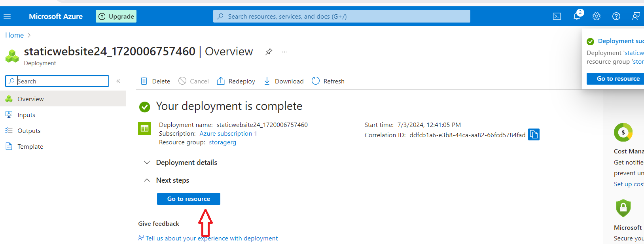Click the Delete toolbar button
The width and height of the screenshot is (644, 244).
(155, 81)
